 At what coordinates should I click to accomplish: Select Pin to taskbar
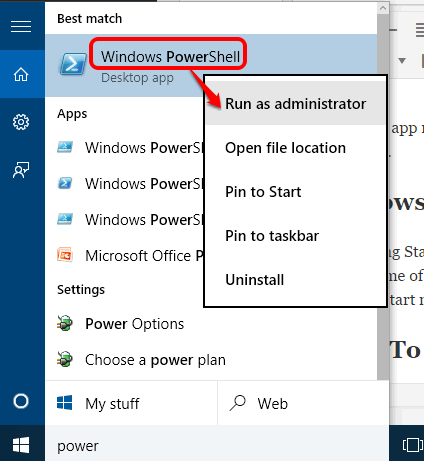(295, 236)
